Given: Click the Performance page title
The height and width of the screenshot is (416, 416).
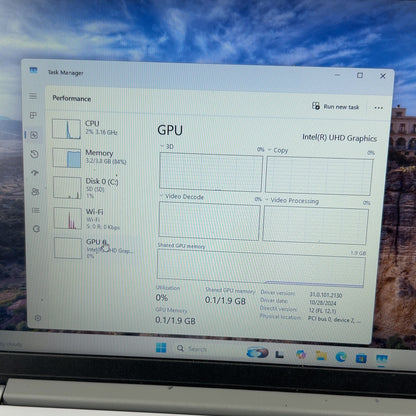Looking at the screenshot, I should 72,98.
